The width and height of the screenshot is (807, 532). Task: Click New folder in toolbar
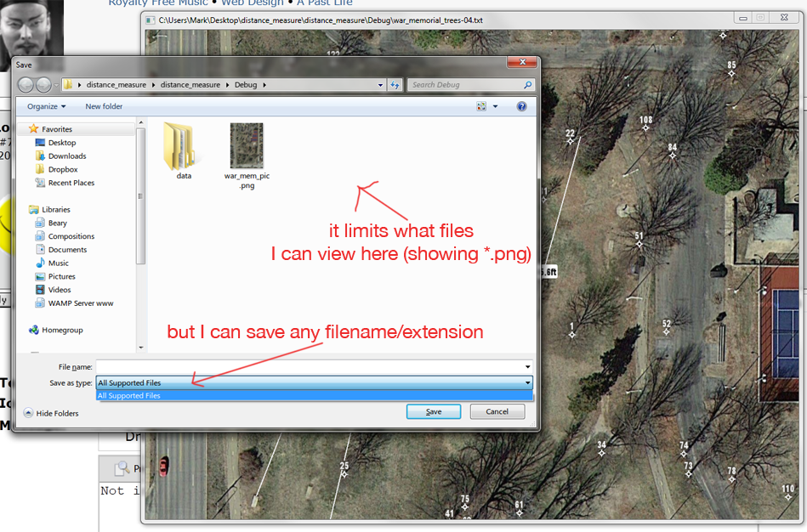coord(104,106)
